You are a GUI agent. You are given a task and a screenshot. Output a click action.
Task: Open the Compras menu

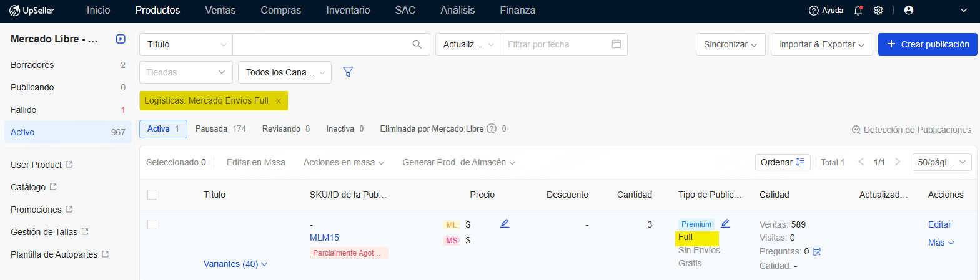pyautogui.click(x=281, y=11)
